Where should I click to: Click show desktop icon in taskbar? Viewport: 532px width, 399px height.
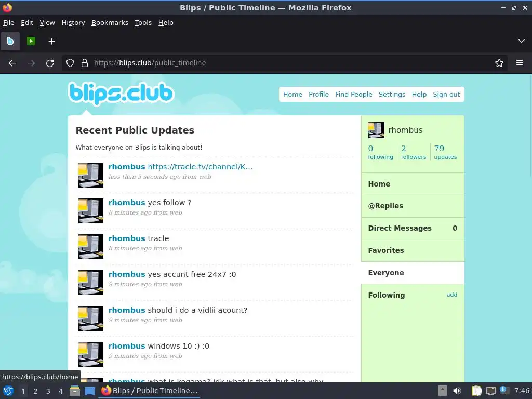click(89, 391)
